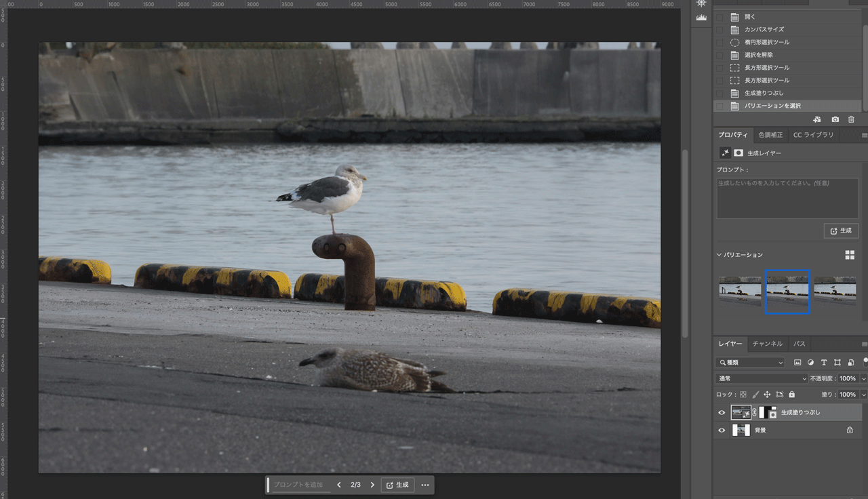Filter for pixel layers in the Layers panel
Image resolution: width=868 pixels, height=499 pixels.
797,362
